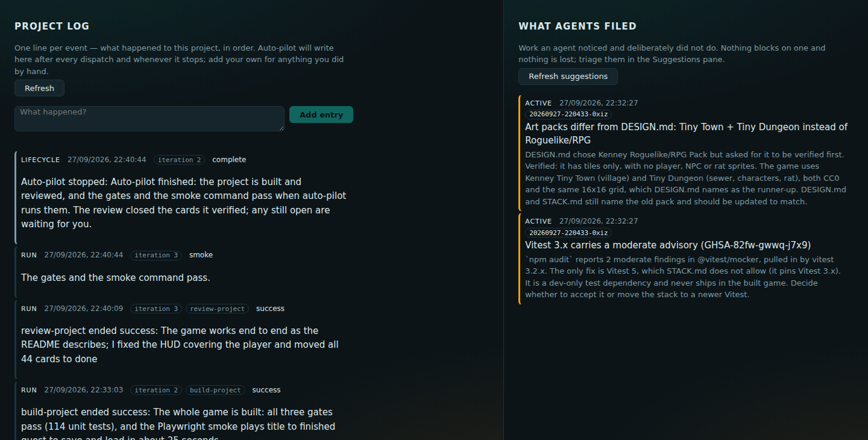The width and height of the screenshot is (868, 440).
Task: Click the 22:33:03 timestamp
Action: (x=84, y=390)
